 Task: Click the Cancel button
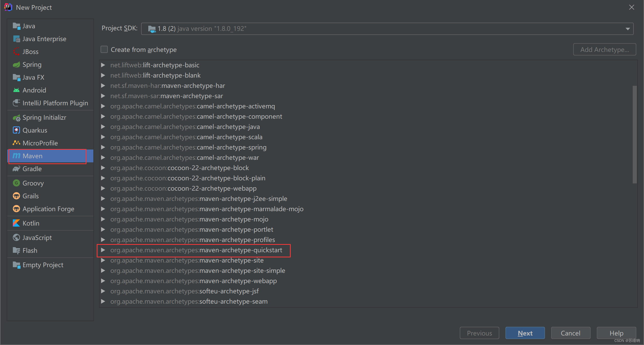[x=571, y=333]
